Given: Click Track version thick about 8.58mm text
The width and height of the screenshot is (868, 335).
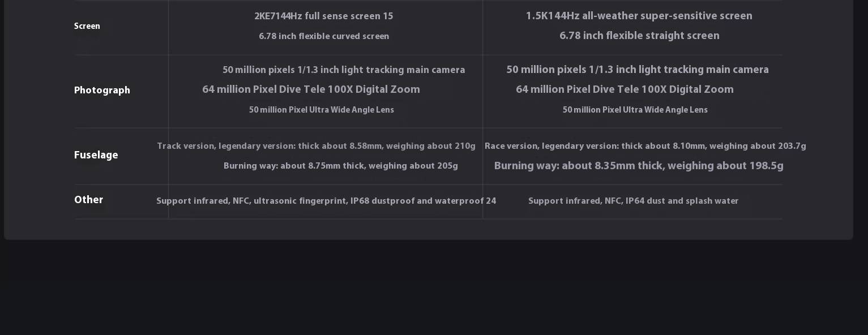Looking at the screenshot, I should pyautogui.click(x=316, y=146).
